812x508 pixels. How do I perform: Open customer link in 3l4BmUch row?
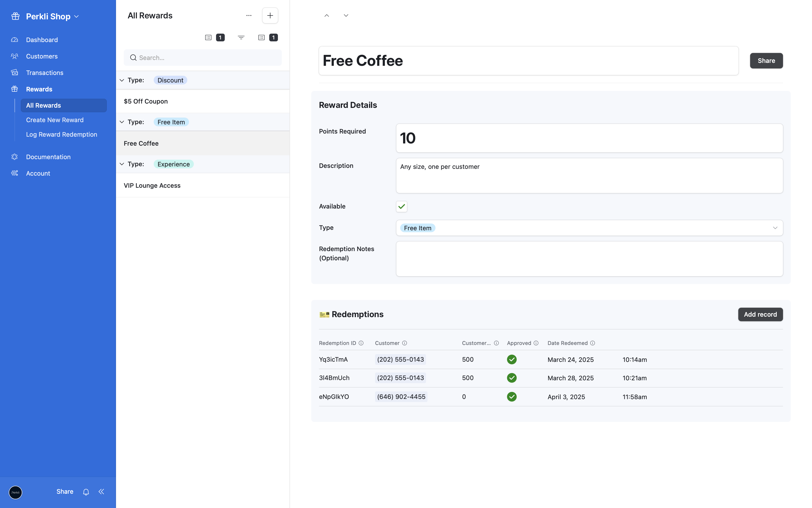pos(400,378)
